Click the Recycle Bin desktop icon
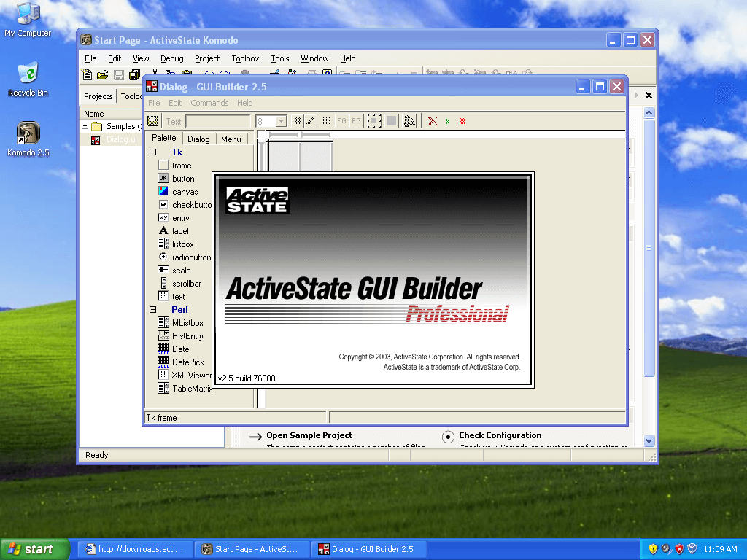 pos(28,79)
